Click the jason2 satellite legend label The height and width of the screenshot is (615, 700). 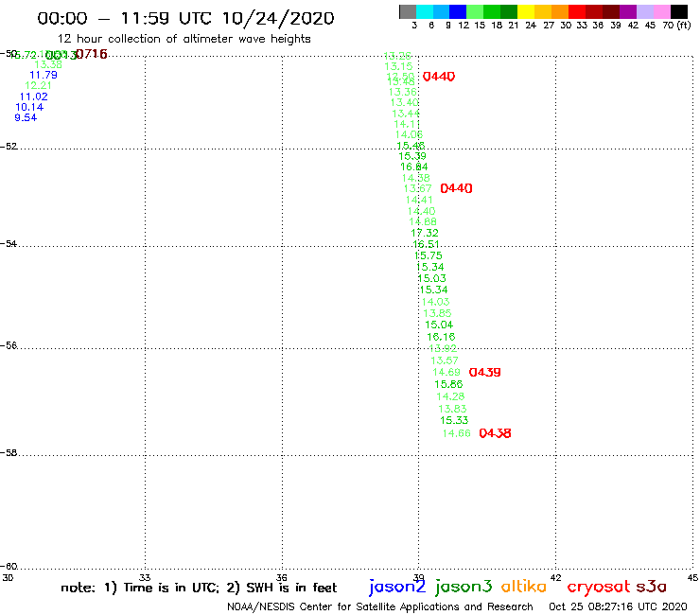click(397, 587)
